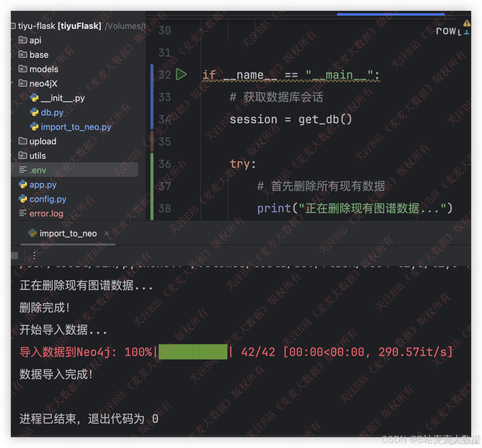Switch to the import_to_neo console tab
The width and height of the screenshot is (482, 448).
pyautogui.click(x=67, y=233)
